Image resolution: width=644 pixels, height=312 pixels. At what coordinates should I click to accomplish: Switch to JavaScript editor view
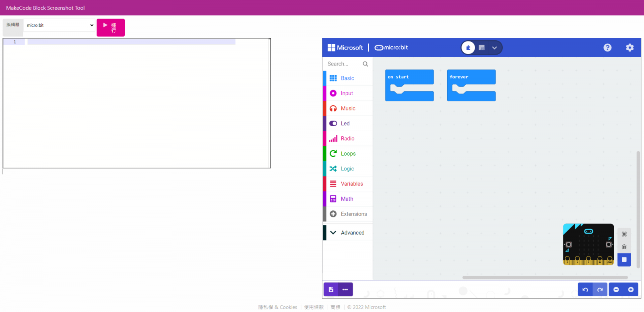(x=482, y=48)
